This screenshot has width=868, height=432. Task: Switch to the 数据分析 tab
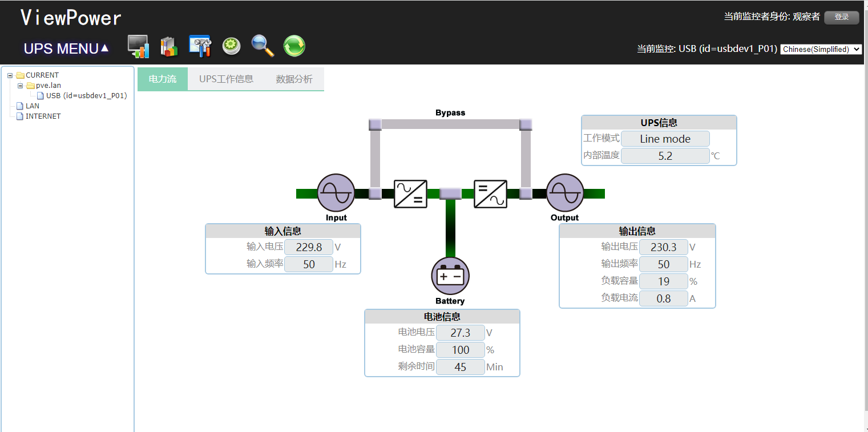tap(294, 79)
